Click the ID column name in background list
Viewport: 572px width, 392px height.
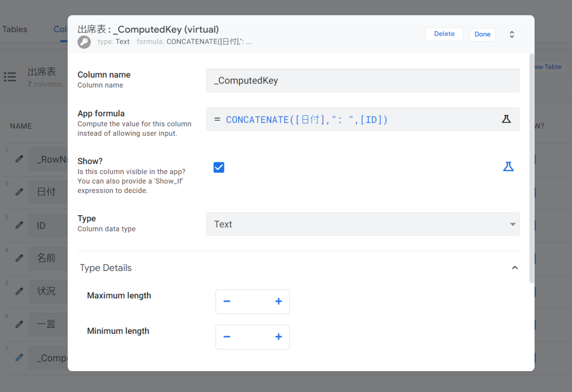click(x=41, y=226)
